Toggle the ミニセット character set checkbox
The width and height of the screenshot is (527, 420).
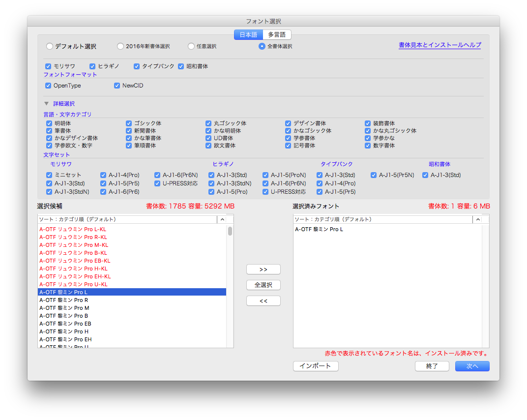(x=49, y=175)
